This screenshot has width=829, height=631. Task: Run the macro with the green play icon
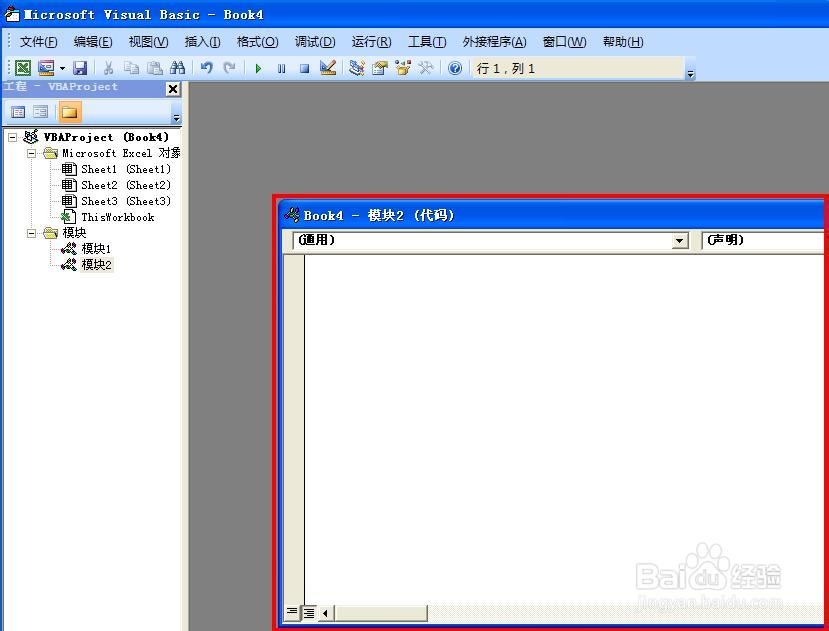click(258, 68)
